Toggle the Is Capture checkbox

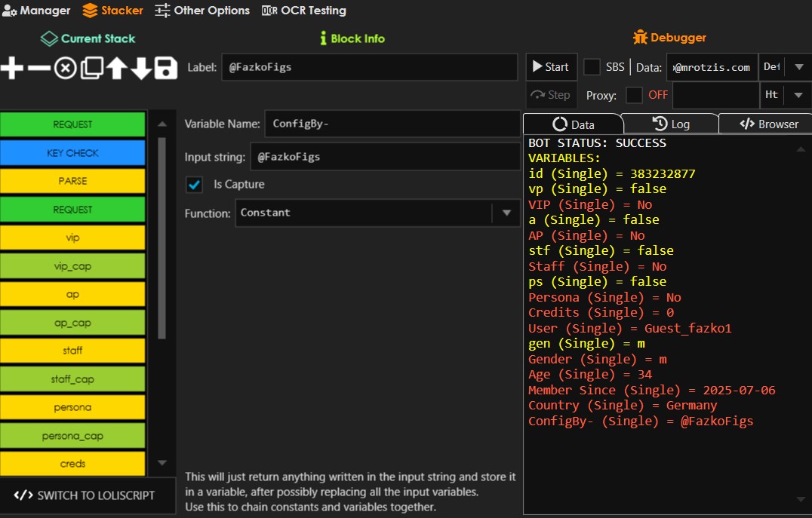click(195, 184)
